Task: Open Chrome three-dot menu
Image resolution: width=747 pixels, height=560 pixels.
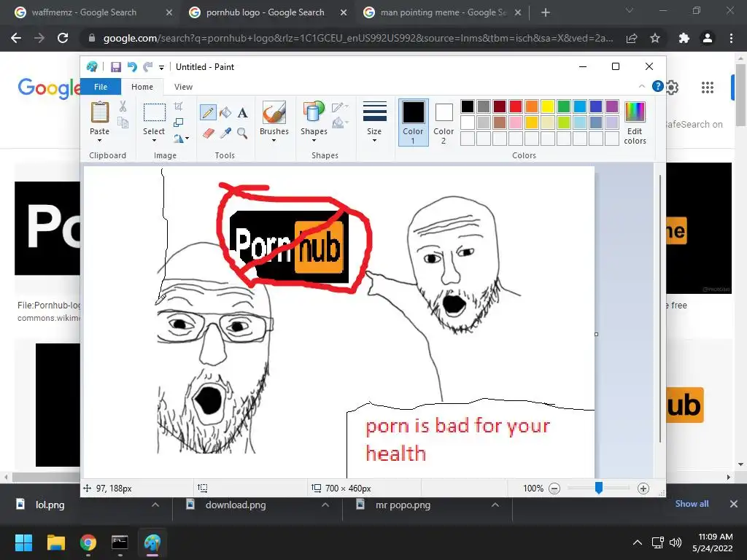Action: (x=731, y=38)
